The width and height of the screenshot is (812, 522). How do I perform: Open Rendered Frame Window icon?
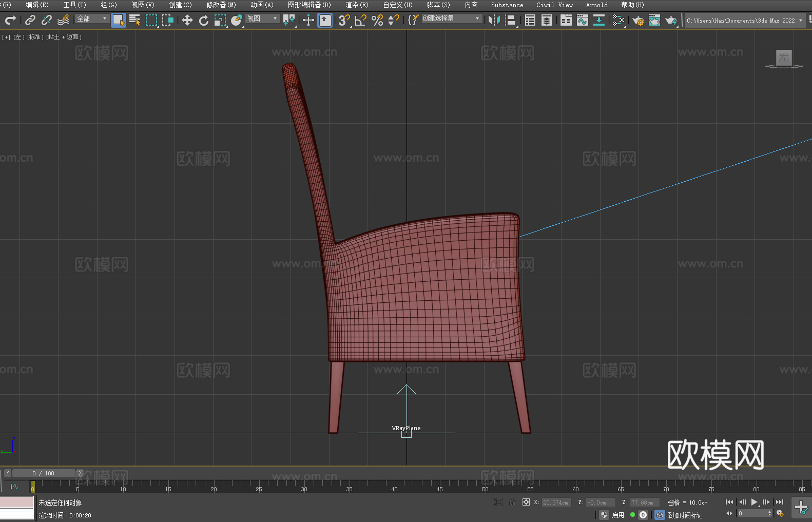tap(654, 20)
